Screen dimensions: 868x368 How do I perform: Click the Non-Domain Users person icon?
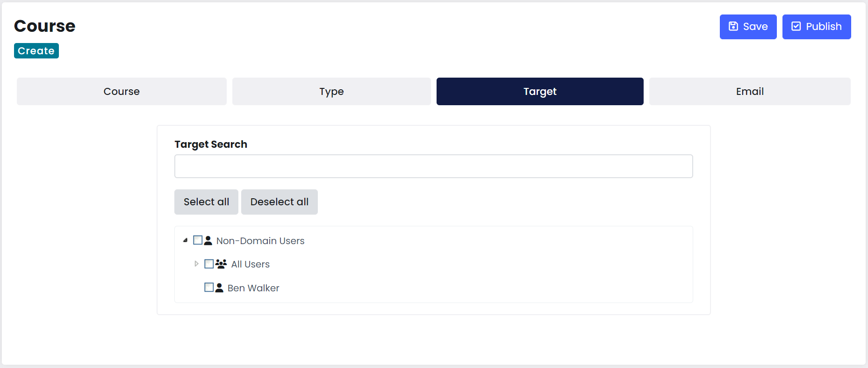click(x=208, y=240)
